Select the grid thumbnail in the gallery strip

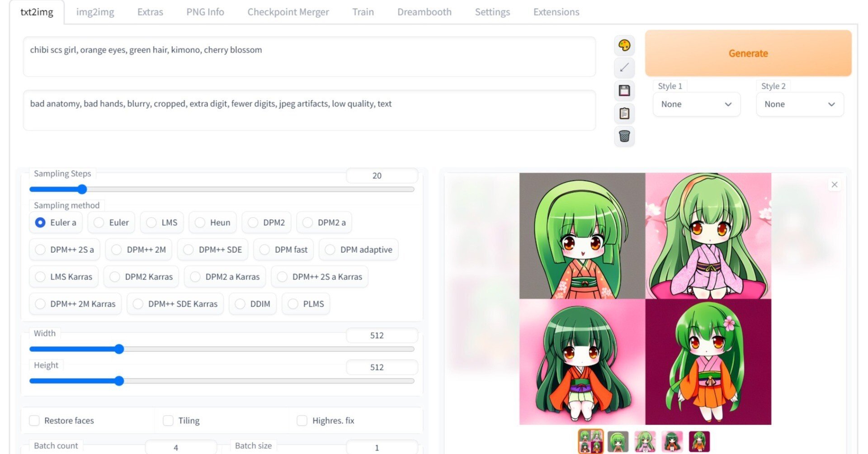(x=591, y=441)
